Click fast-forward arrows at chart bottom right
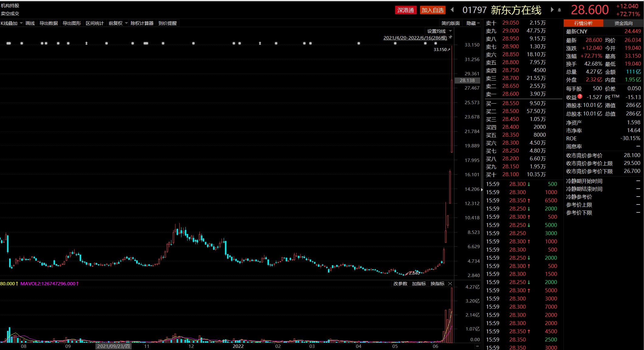 tap(477, 346)
